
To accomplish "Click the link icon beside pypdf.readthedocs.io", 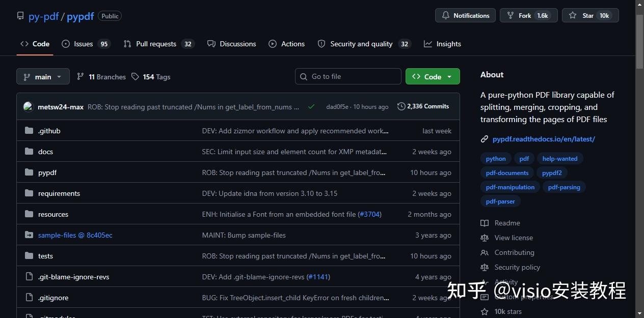I will click(x=485, y=139).
